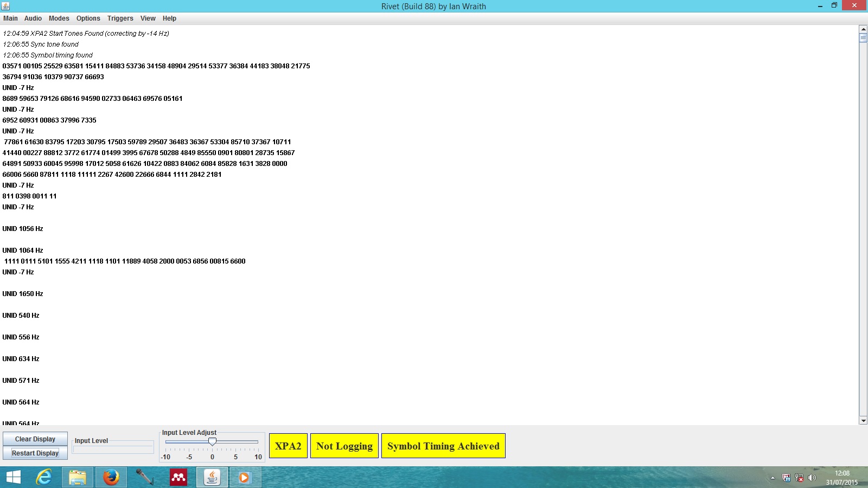Switch to Firefox in the taskbar
Screen dimensions: 868x488
pyautogui.click(x=111, y=477)
